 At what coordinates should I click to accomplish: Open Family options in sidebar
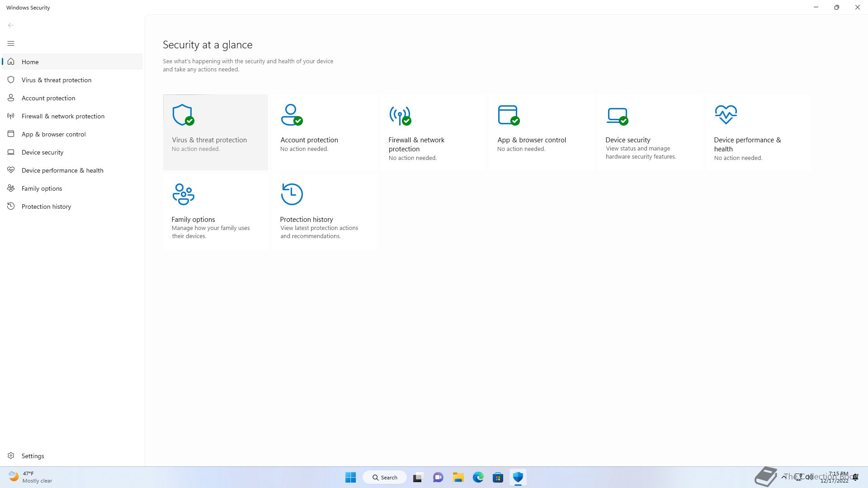tap(72, 188)
